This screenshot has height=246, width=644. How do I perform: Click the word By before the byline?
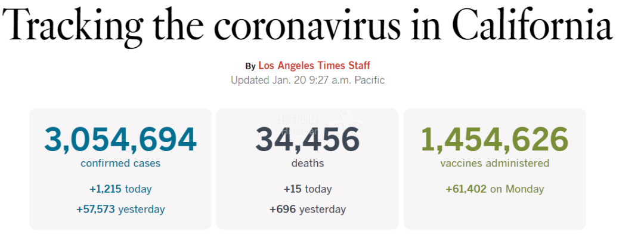coord(250,66)
